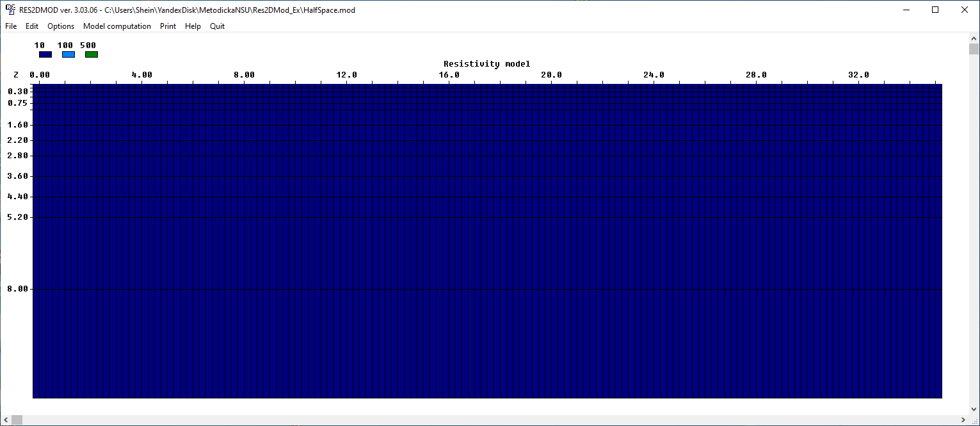This screenshot has height=426, width=980.
Task: Click the 3.60 depth label
Action: [18, 176]
